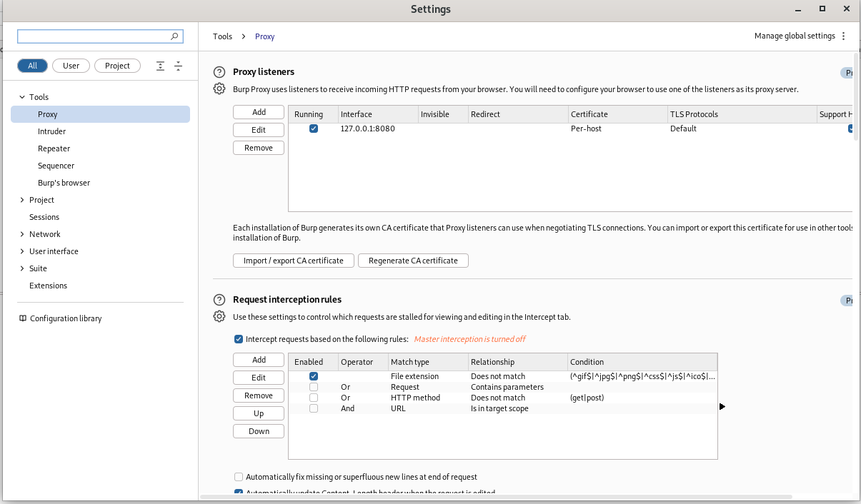Expand the Suite tree node
This screenshot has height=504, width=861.
(x=22, y=268)
